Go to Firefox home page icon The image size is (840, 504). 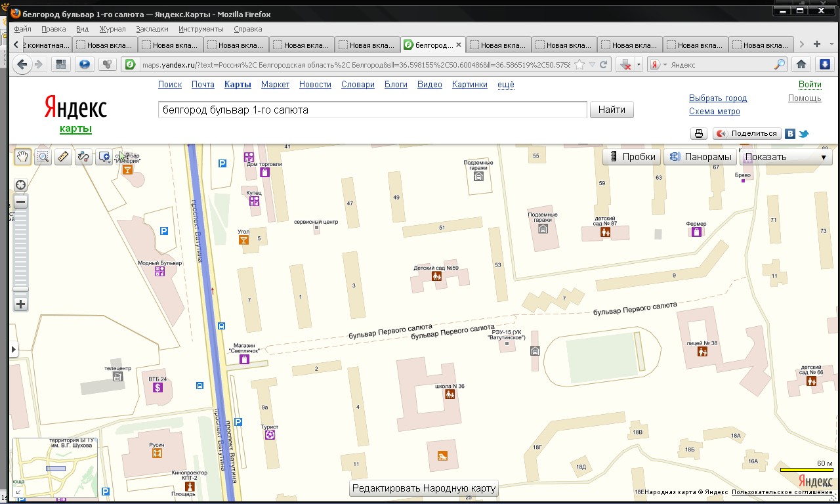click(801, 64)
